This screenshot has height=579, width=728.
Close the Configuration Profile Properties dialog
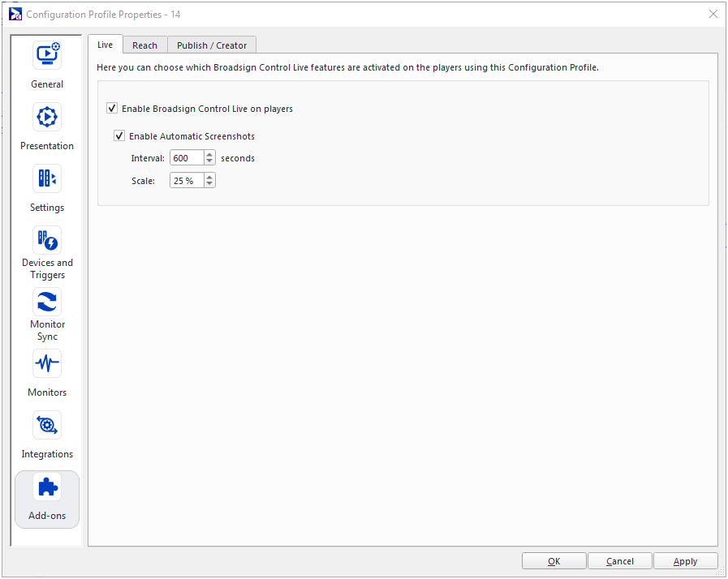point(713,14)
